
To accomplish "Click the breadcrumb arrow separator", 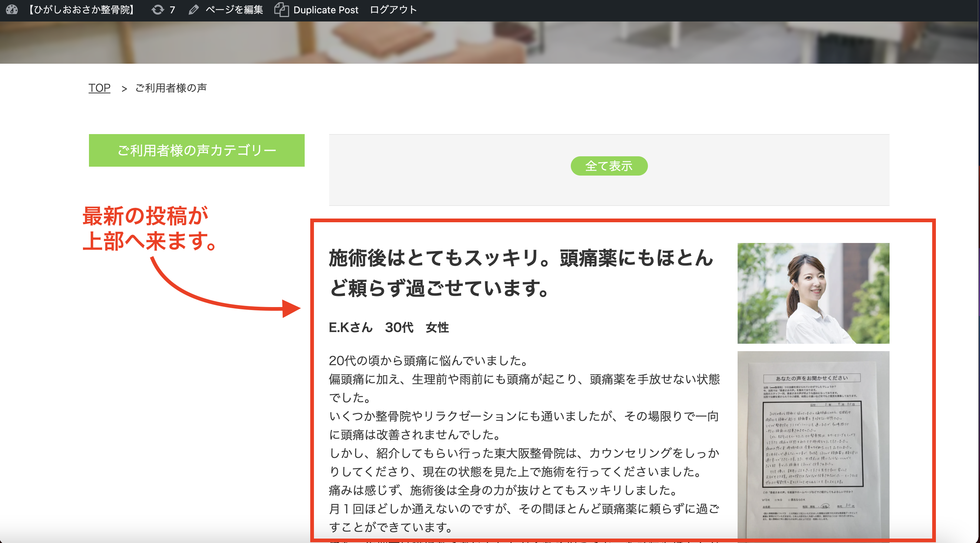I will (x=124, y=89).
